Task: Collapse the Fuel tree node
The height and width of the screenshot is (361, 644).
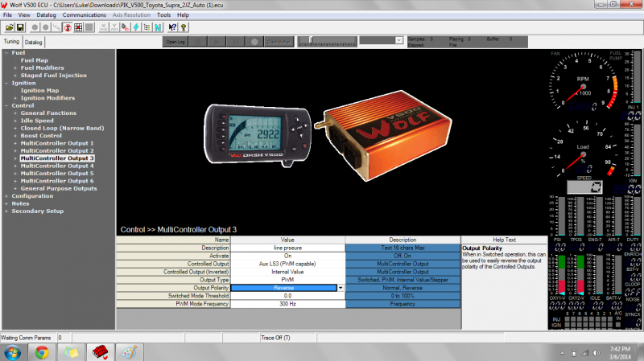Action: [6, 53]
